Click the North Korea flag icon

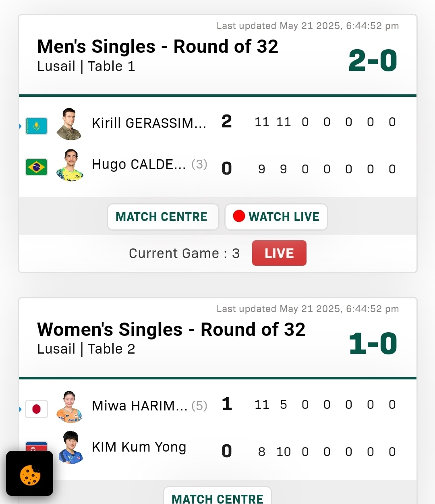coord(36,446)
